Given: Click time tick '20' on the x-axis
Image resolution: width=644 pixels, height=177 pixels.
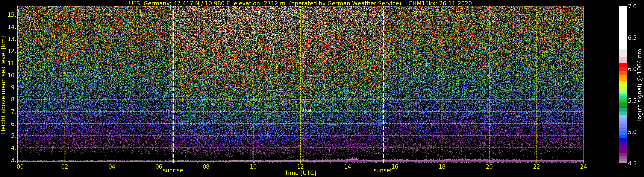Looking at the screenshot, I should (x=489, y=166).
